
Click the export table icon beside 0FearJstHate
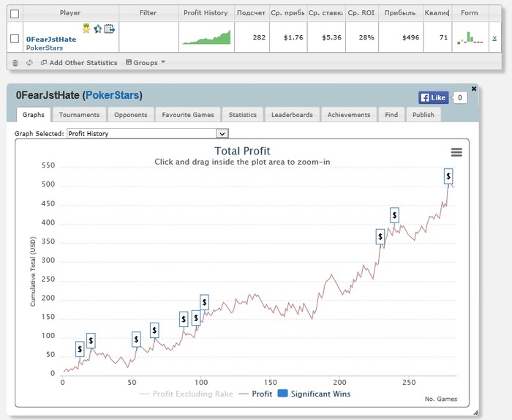click(110, 29)
